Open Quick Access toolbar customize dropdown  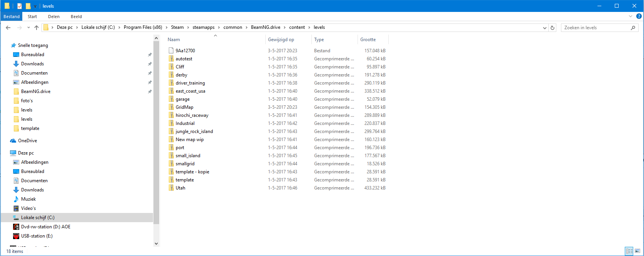point(35,6)
